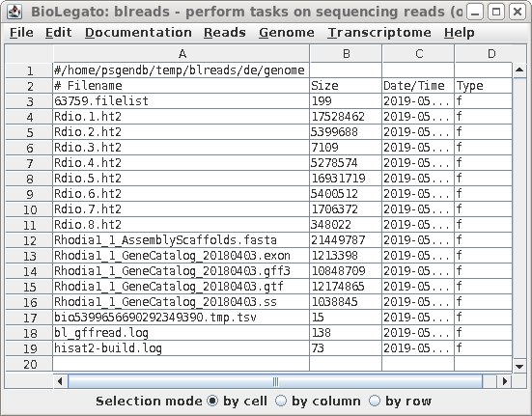Click row 12 header

29,240
